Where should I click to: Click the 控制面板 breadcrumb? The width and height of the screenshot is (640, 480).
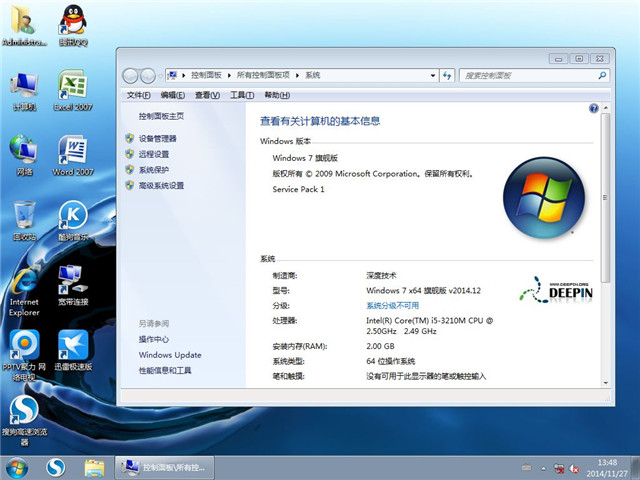click(x=206, y=76)
